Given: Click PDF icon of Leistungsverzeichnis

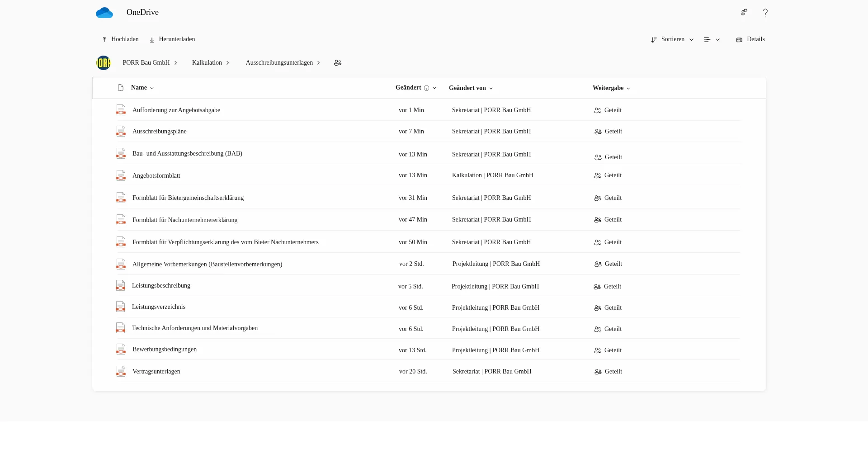Looking at the screenshot, I should (120, 307).
